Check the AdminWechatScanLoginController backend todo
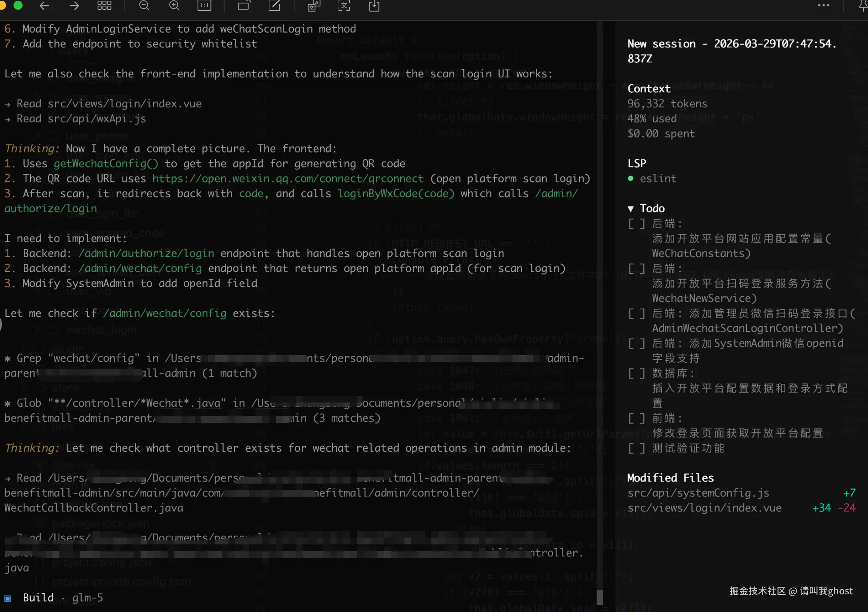Viewport: 868px width, 612px height. click(x=636, y=314)
